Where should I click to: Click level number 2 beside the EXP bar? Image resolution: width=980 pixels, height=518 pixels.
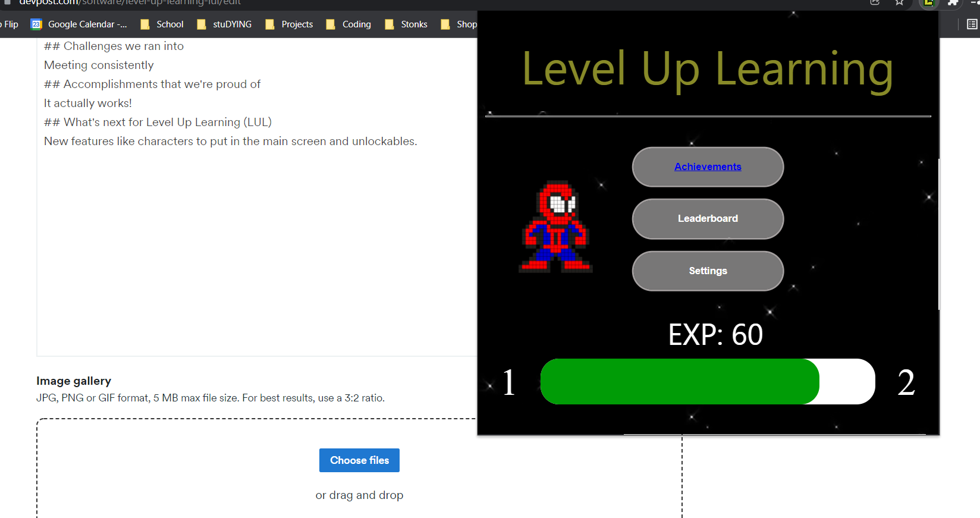tap(906, 382)
